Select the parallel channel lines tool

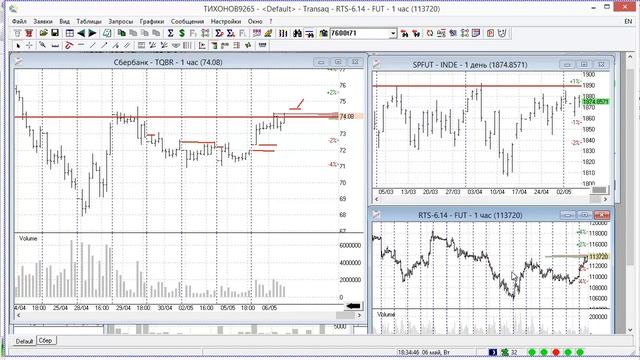(x=127, y=45)
